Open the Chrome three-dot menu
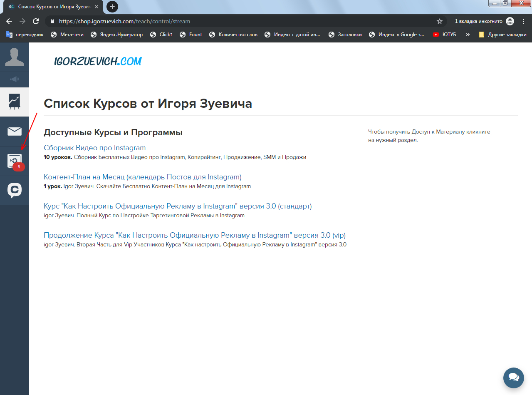532x395 pixels. click(x=523, y=21)
